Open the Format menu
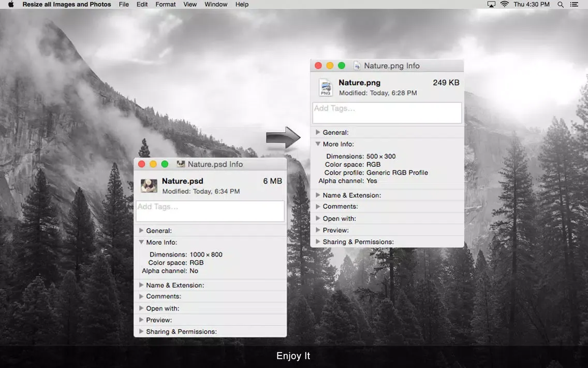The height and width of the screenshot is (368, 588). pyautogui.click(x=166, y=5)
